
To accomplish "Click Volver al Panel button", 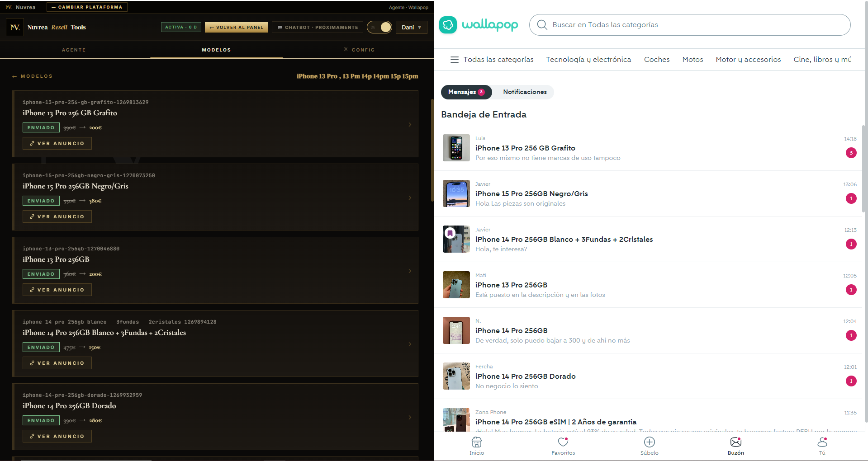I will (x=237, y=27).
